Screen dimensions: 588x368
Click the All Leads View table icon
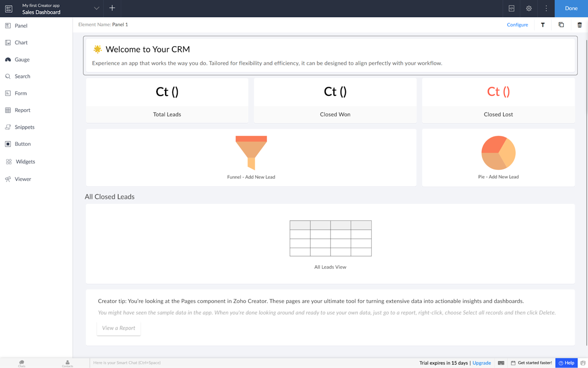pos(331,238)
